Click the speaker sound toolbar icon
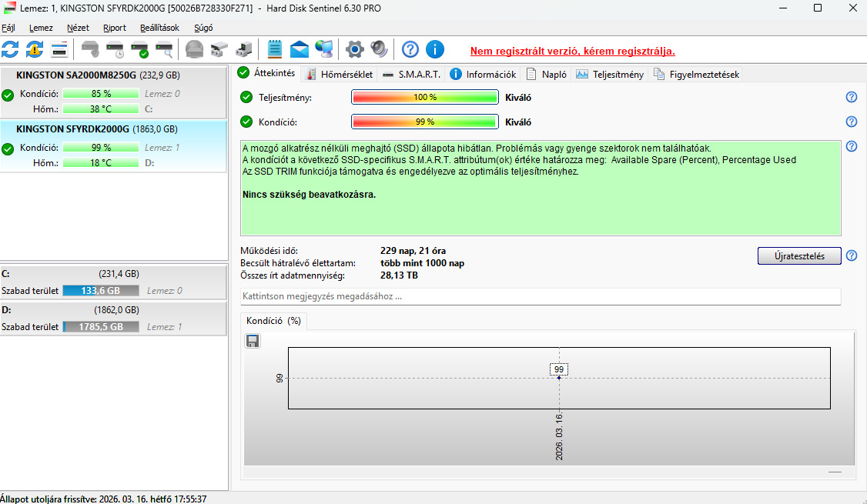867x504 pixels. click(x=380, y=49)
